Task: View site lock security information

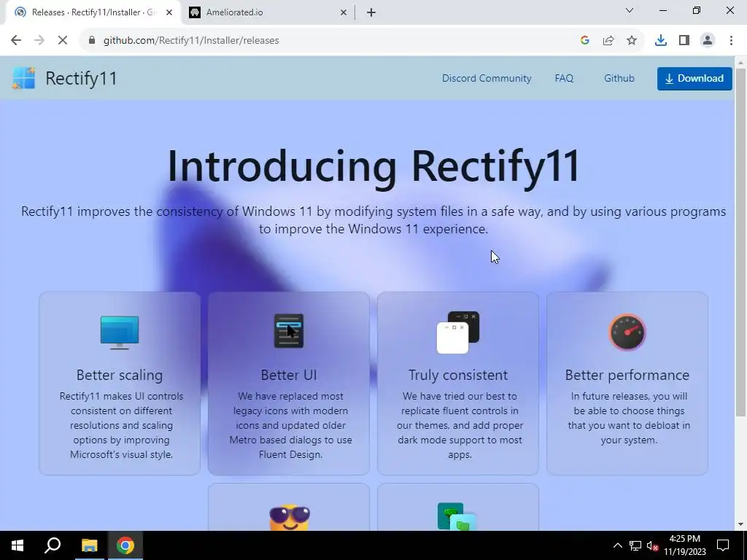Action: (92, 41)
